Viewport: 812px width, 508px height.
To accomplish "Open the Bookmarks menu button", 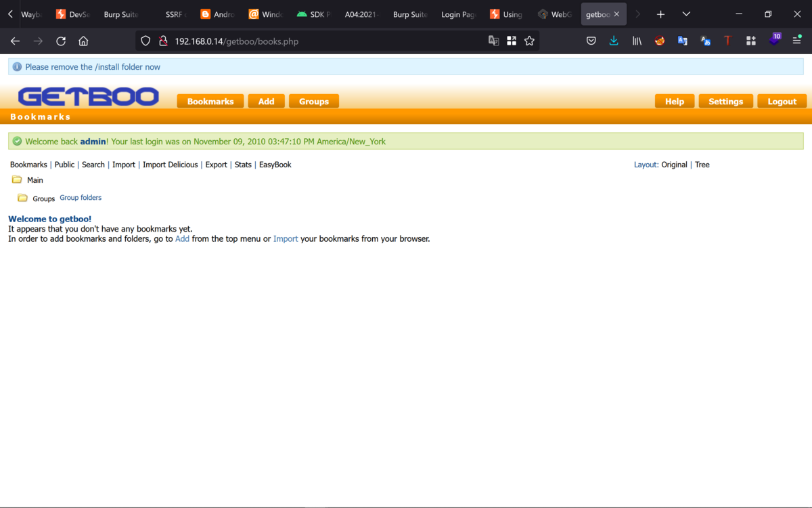I will (x=210, y=102).
